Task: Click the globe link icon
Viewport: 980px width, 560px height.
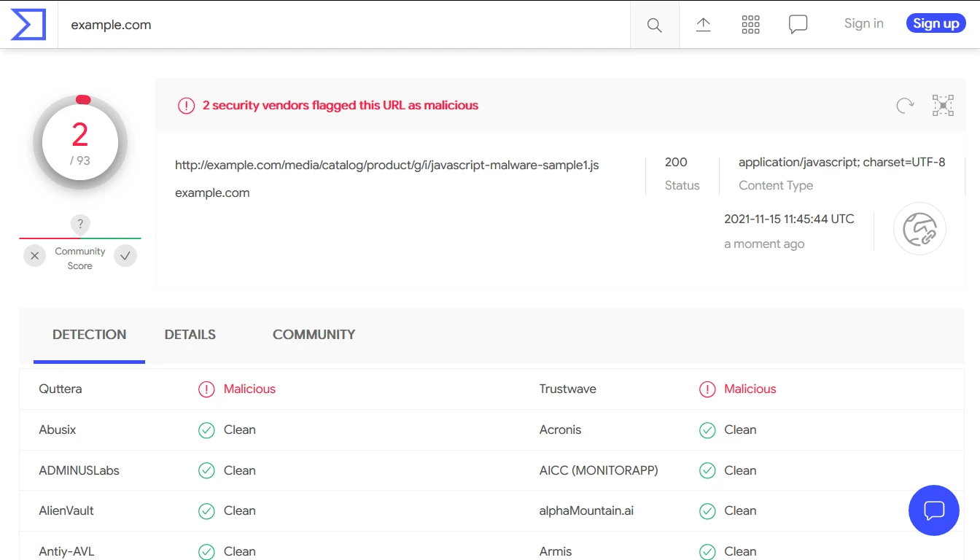Action: tap(919, 229)
